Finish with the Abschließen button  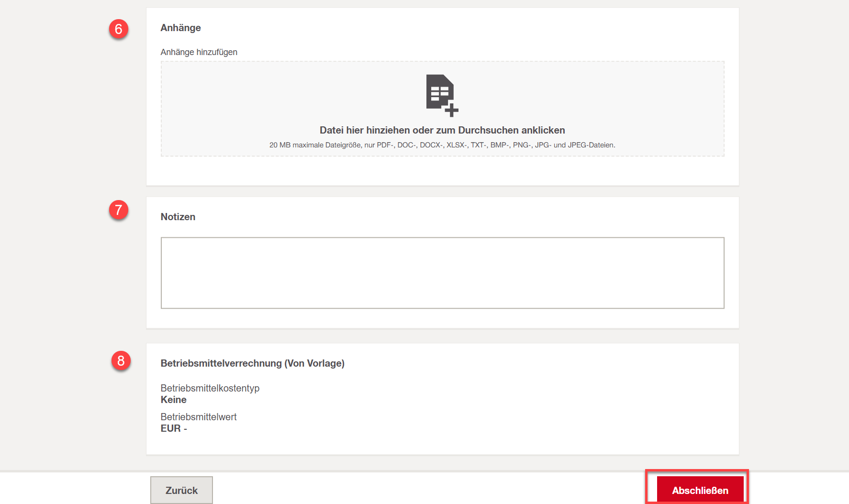[x=700, y=490]
